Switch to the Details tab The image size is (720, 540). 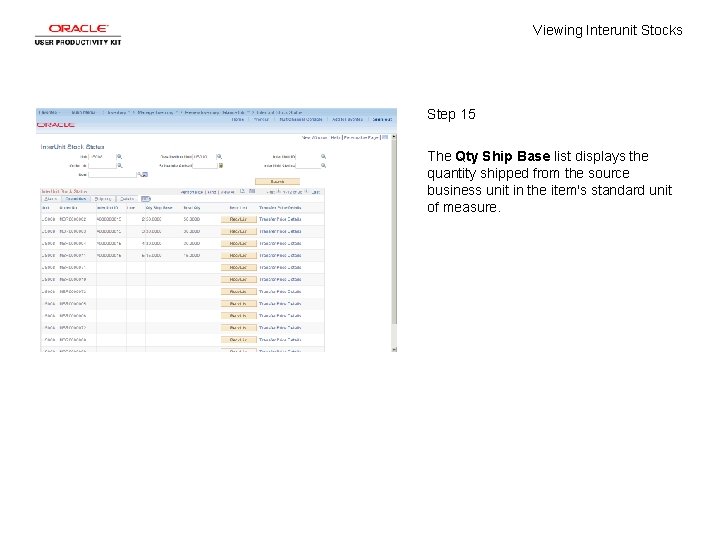tap(127, 199)
